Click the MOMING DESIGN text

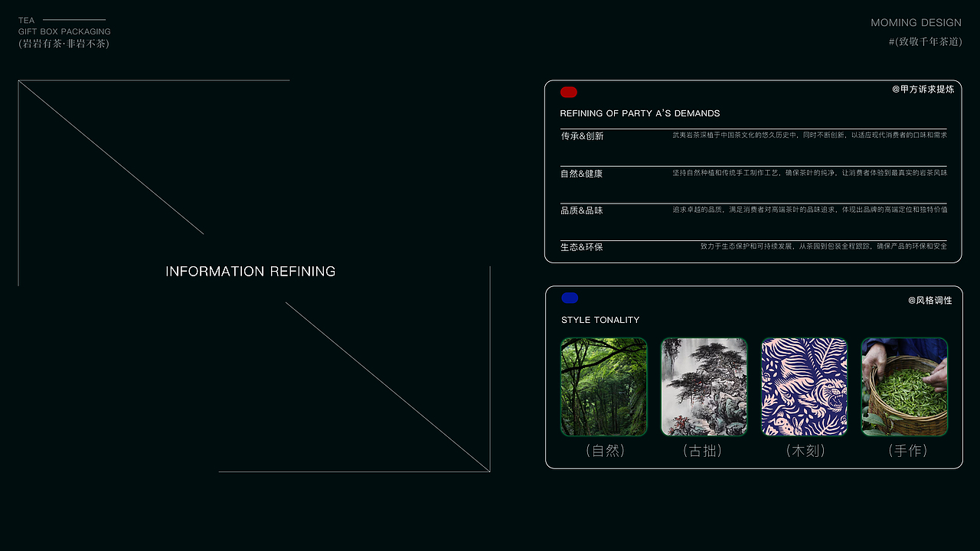[916, 23]
